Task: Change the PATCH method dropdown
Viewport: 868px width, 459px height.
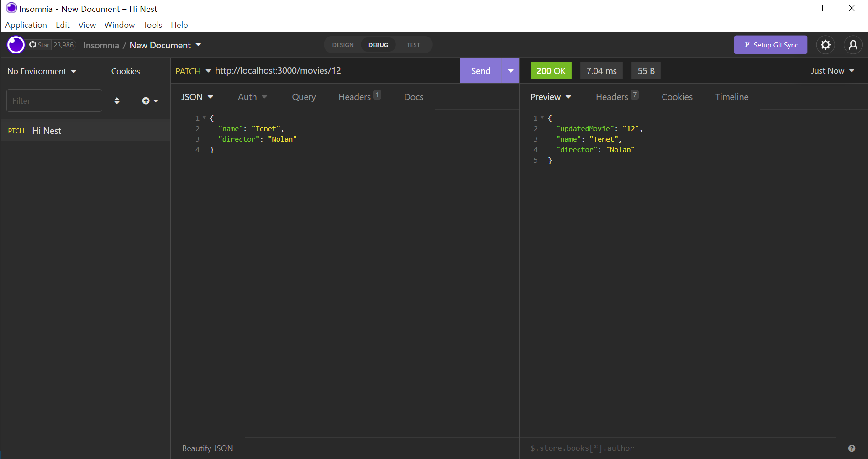Action: pos(193,71)
